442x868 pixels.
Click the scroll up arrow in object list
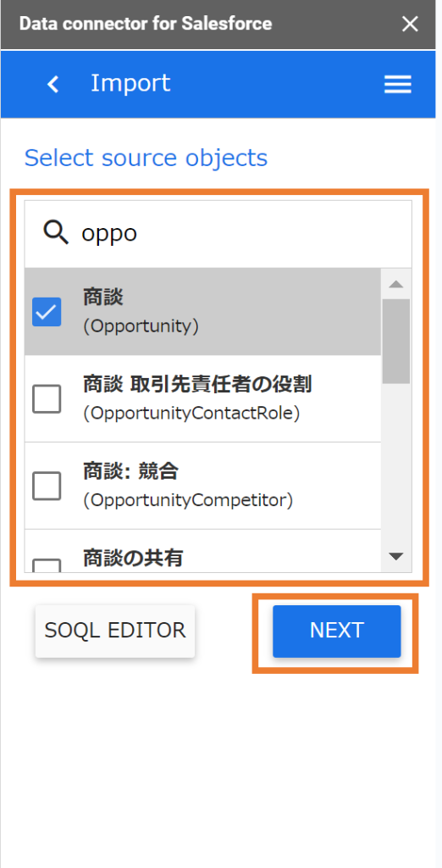[396, 284]
